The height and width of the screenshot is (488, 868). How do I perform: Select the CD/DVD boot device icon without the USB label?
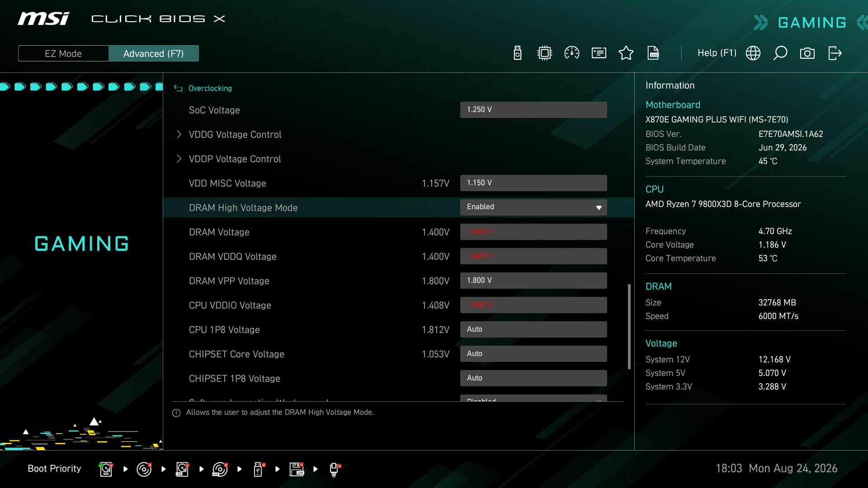144,469
